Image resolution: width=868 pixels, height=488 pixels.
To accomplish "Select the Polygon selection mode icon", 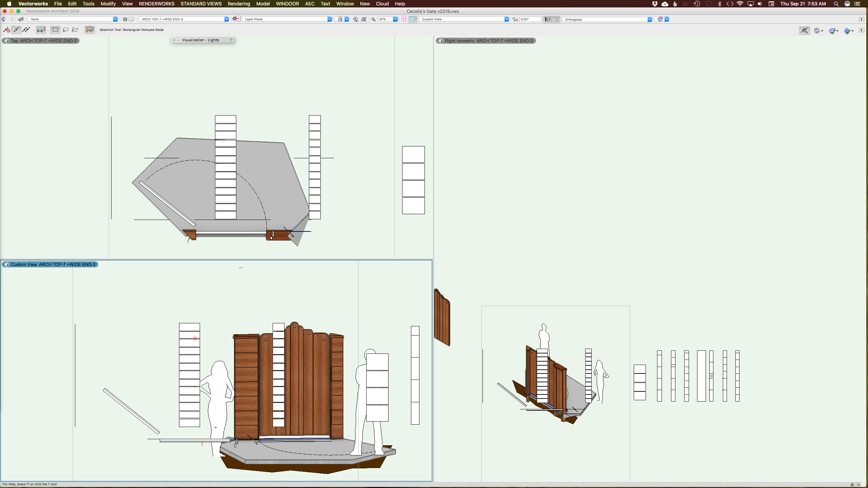I will pos(75,30).
